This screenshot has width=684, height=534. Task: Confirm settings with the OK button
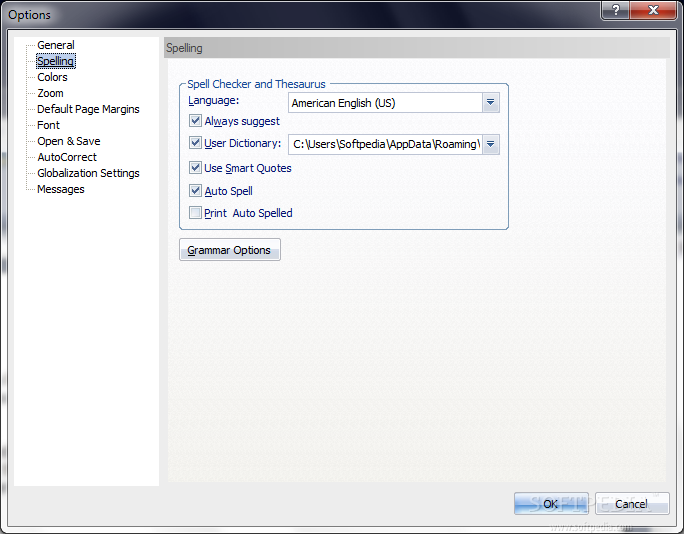click(551, 504)
